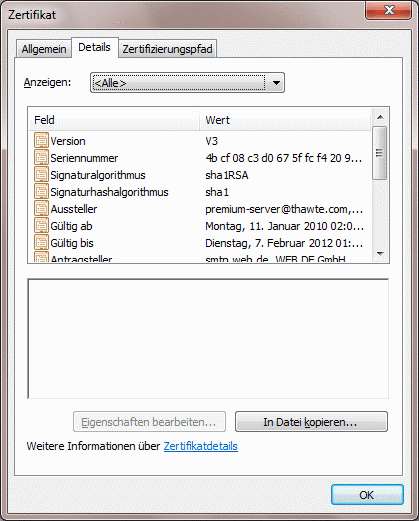419x521 pixels.
Task: Open the Zertifikatdetails link
Action: point(201,446)
